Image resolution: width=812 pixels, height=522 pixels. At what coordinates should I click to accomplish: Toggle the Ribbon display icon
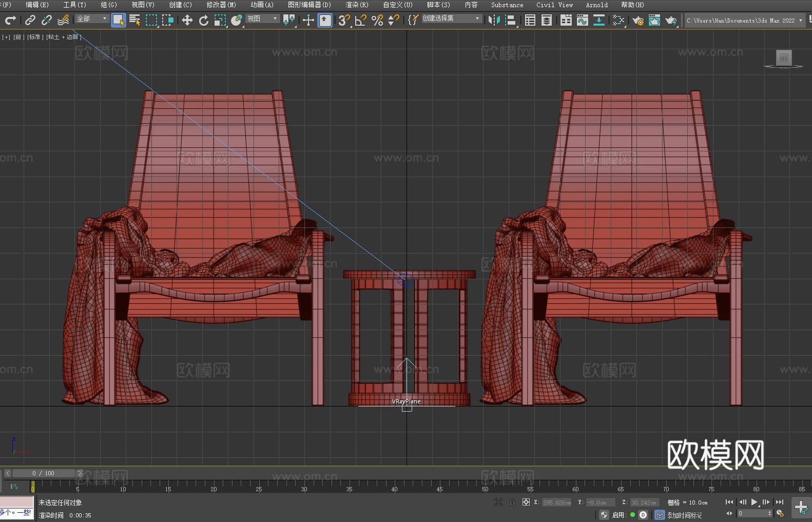coord(566,21)
